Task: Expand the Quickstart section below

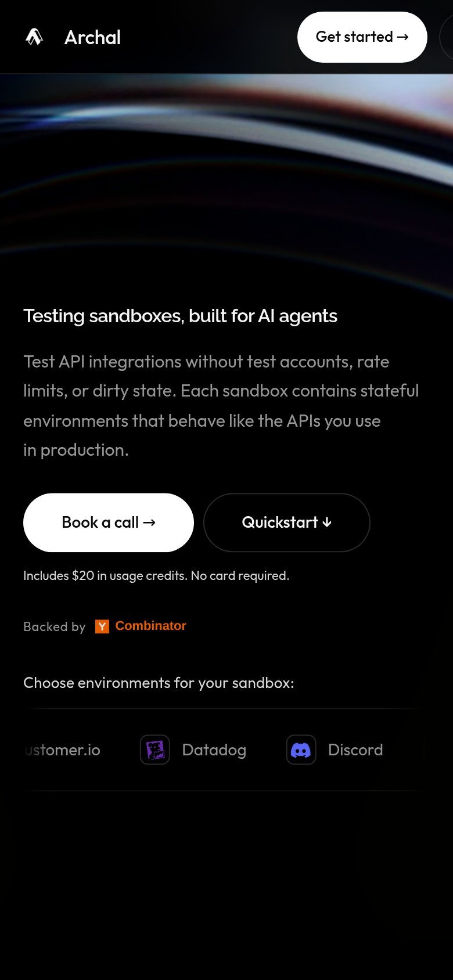Action: [287, 523]
